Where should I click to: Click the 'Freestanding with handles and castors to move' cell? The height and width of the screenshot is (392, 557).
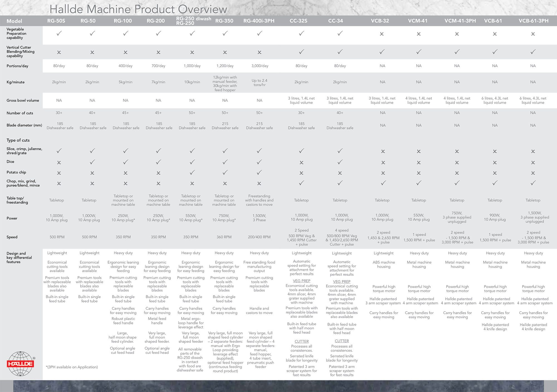coord(259,200)
